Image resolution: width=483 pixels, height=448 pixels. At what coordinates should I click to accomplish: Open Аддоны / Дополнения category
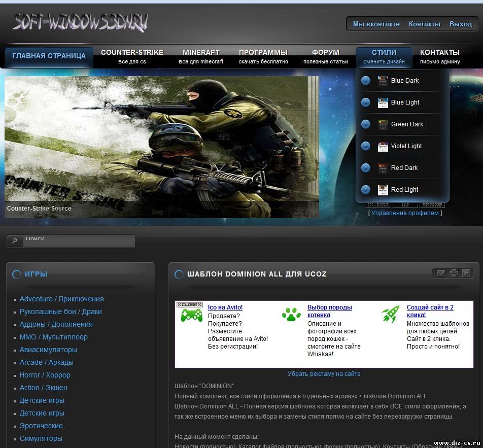pos(56,324)
